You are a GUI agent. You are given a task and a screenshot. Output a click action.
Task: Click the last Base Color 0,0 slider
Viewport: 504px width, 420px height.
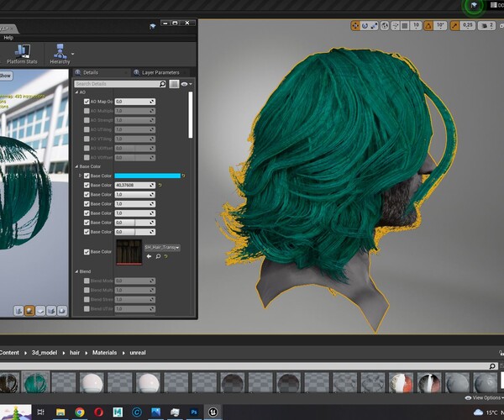135,232
